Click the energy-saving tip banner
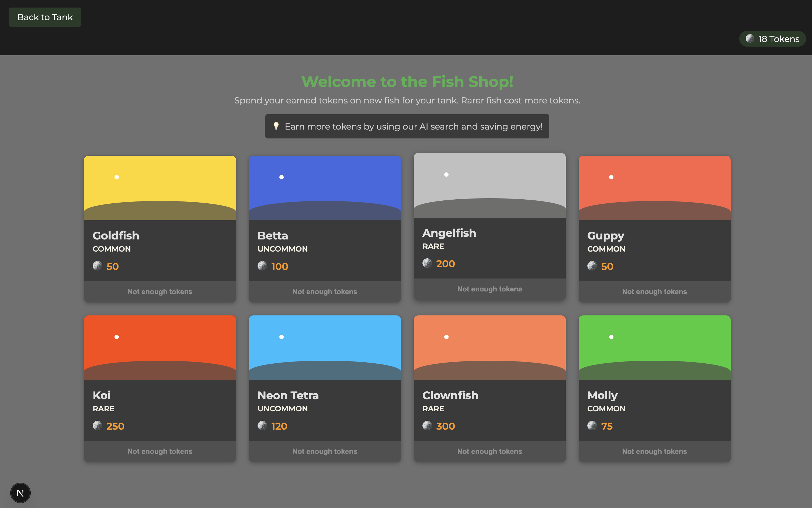Image resolution: width=812 pixels, height=508 pixels. click(x=407, y=126)
